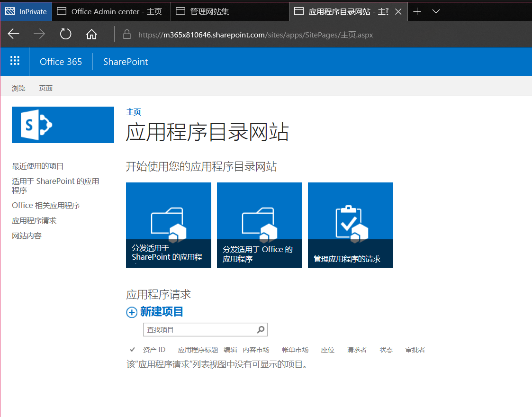Viewport: 532px width, 417px height.
Task: Select all items via checkmark column header
Action: coord(132,349)
